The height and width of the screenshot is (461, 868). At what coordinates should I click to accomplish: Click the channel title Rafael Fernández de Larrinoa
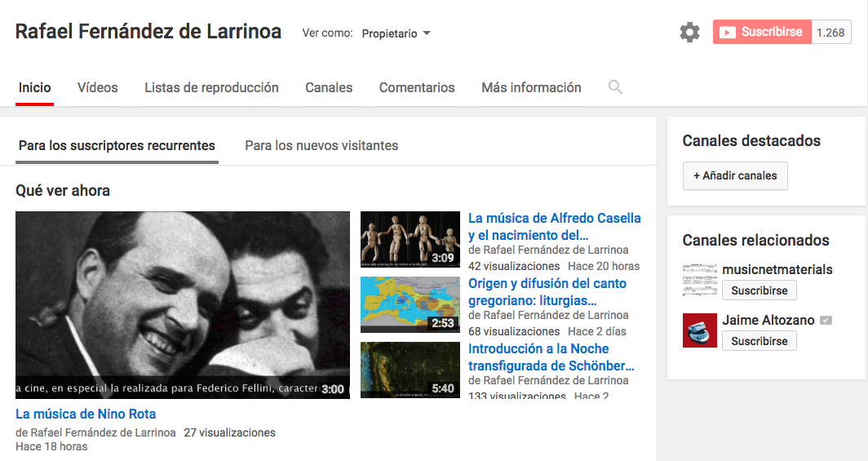coord(148,32)
